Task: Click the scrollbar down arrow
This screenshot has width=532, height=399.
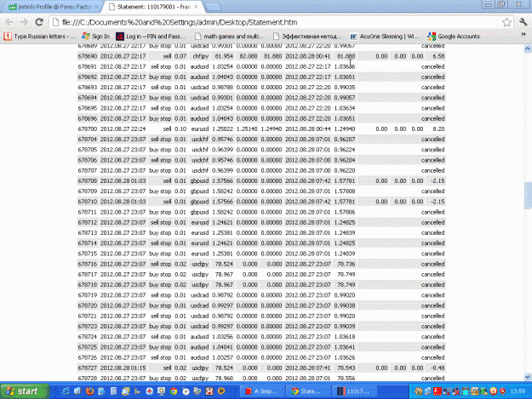Action: (528, 377)
